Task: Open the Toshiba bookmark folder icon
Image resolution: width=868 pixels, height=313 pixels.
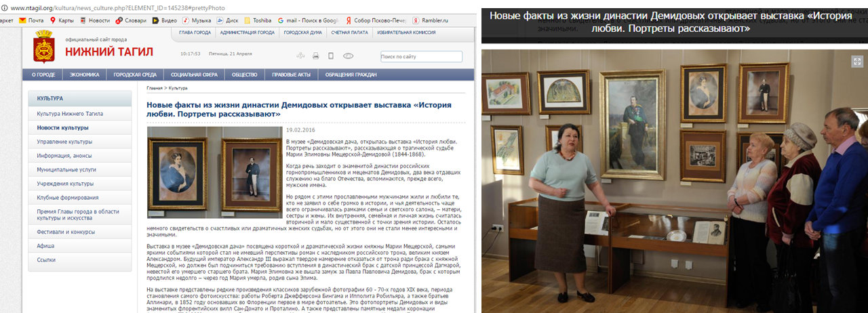Action: click(248, 20)
